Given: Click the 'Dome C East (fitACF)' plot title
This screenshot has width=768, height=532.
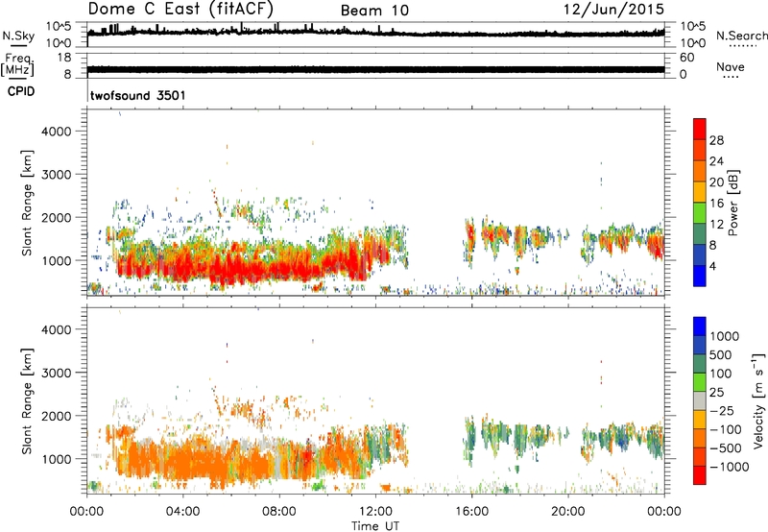Looking at the screenshot, I should click(180, 10).
